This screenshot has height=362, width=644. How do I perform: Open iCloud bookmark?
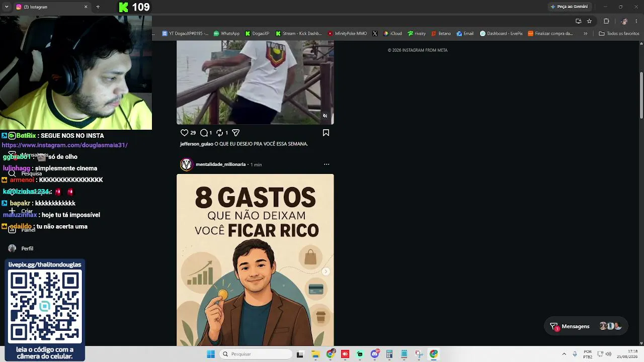click(392, 34)
